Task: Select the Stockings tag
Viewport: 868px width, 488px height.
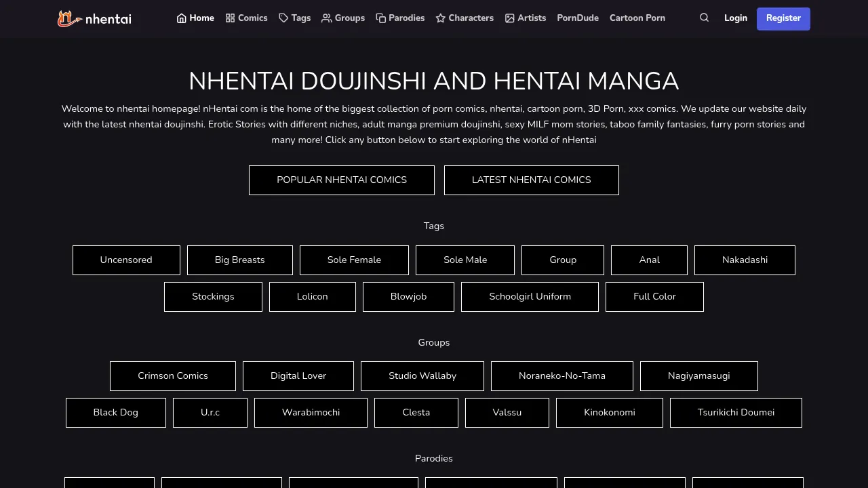Action: [213, 297]
